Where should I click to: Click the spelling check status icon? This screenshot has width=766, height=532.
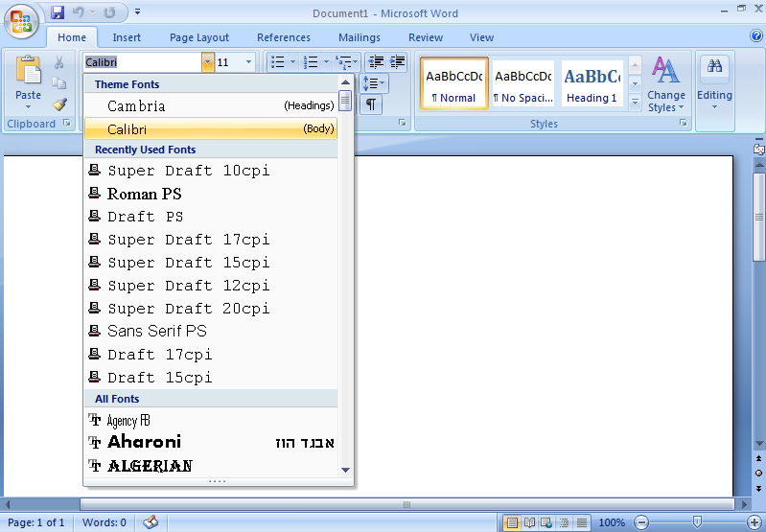point(151,522)
